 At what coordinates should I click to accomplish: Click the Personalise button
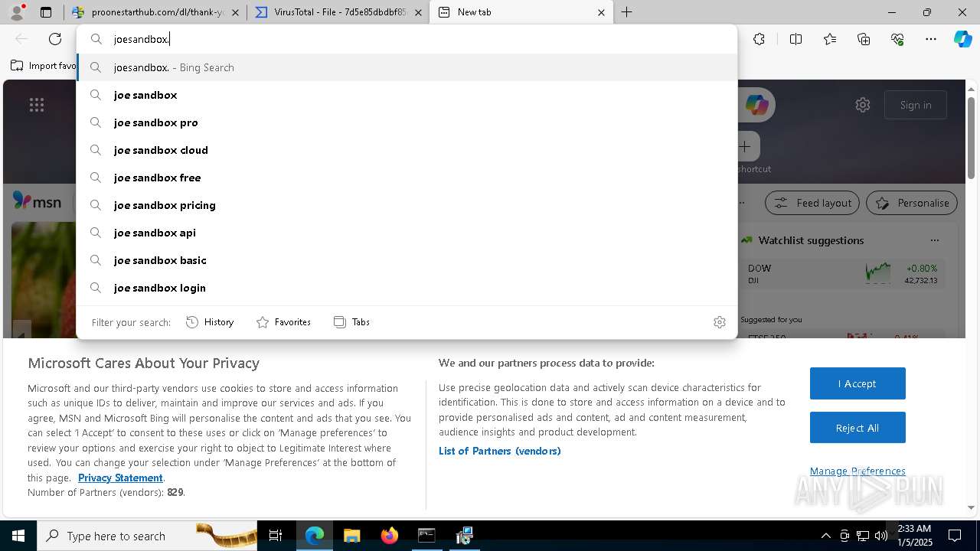(912, 203)
